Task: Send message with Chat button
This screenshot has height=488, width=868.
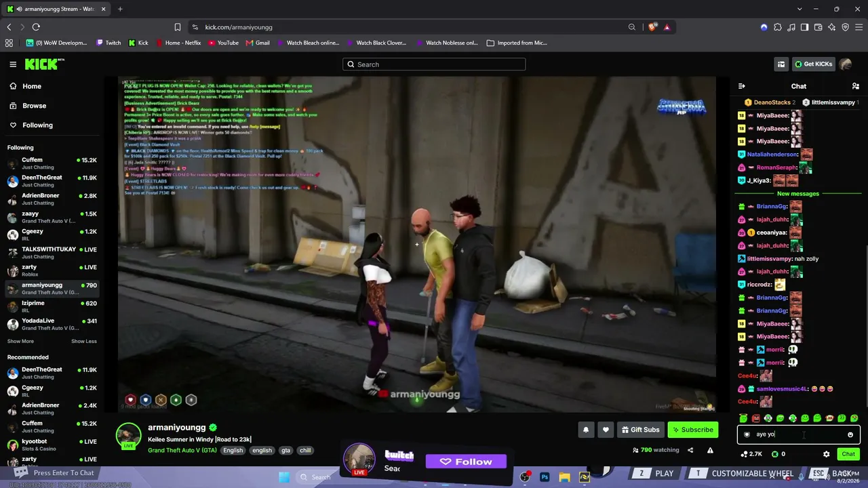Action: point(848,454)
